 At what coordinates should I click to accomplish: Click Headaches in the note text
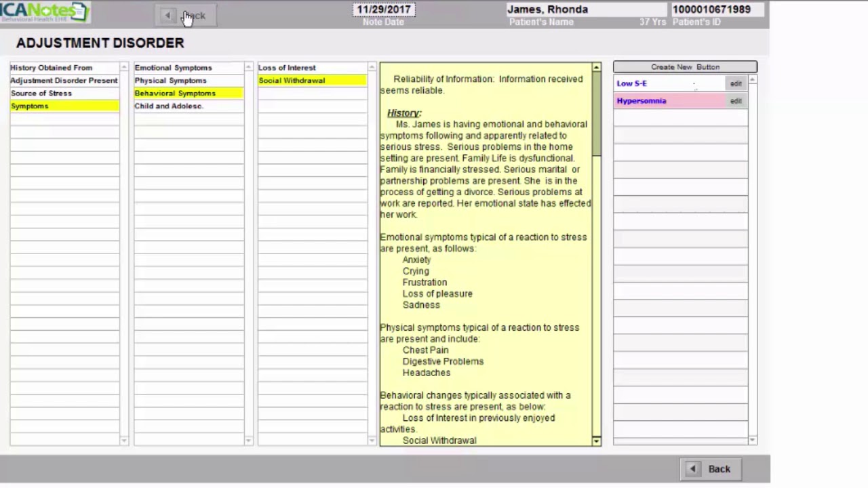click(x=427, y=373)
